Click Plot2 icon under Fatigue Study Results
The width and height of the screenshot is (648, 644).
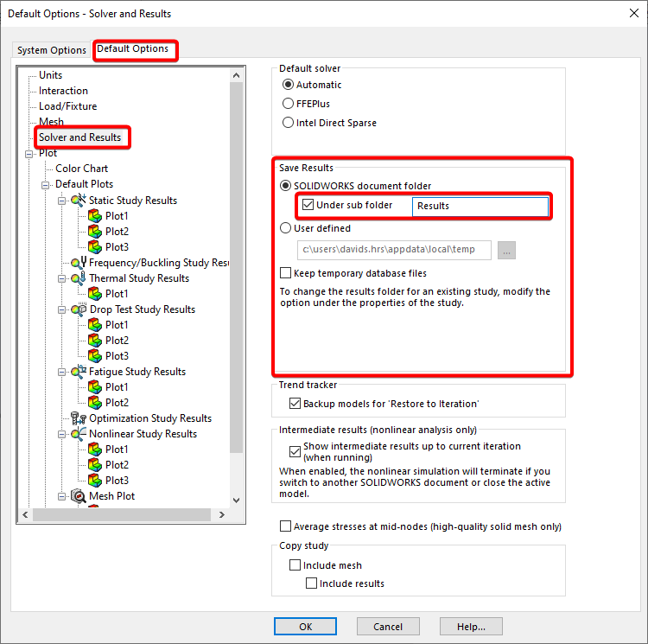coord(95,403)
